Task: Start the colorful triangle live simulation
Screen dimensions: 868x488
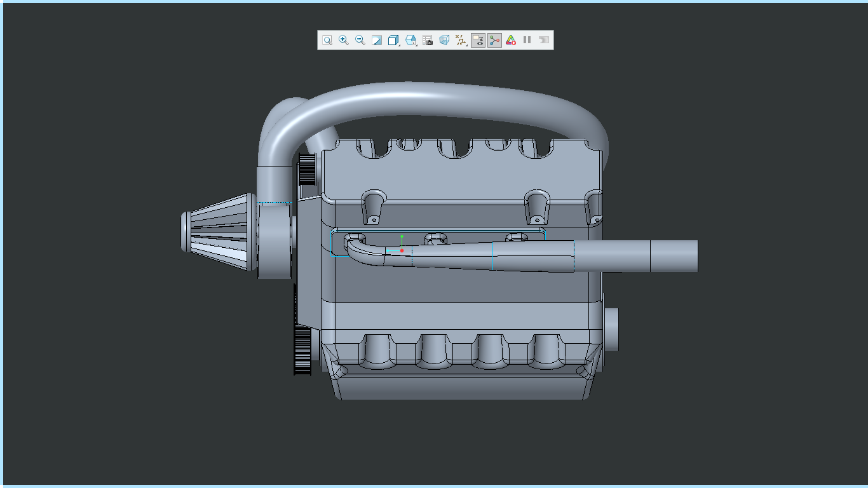Action: click(511, 40)
